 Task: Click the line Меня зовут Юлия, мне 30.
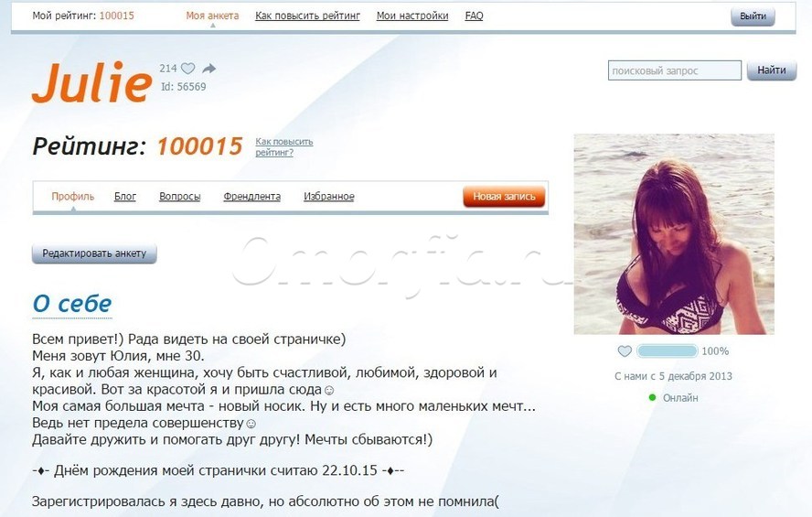pyautogui.click(x=118, y=356)
